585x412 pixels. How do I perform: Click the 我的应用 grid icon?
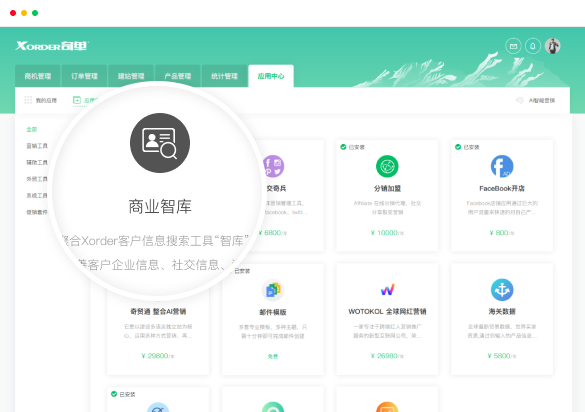28,100
